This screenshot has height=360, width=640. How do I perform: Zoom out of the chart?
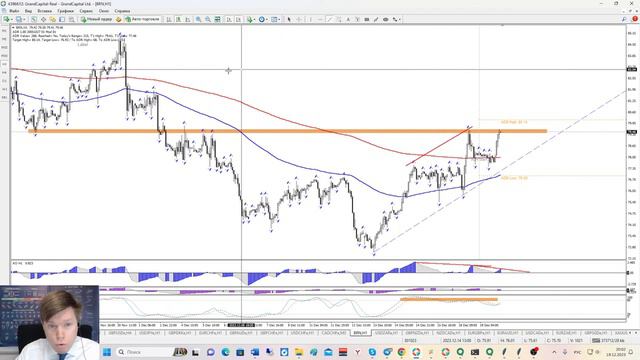(x=208, y=19)
